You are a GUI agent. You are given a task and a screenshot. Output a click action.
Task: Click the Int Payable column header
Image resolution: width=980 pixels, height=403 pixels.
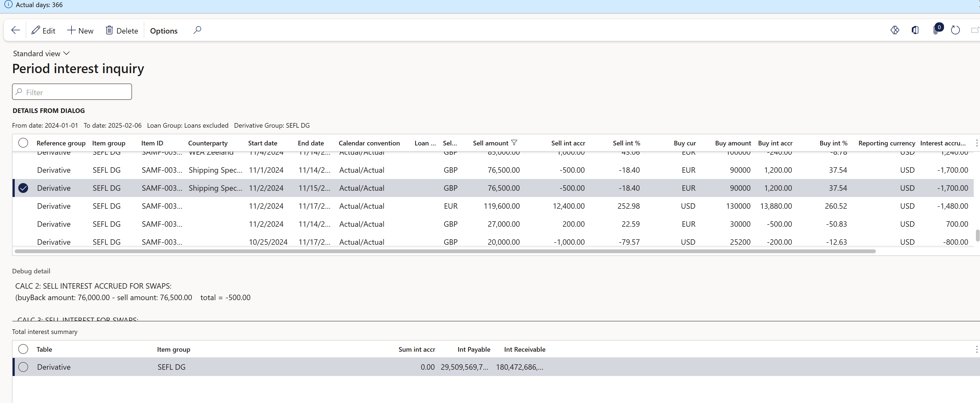pos(474,349)
